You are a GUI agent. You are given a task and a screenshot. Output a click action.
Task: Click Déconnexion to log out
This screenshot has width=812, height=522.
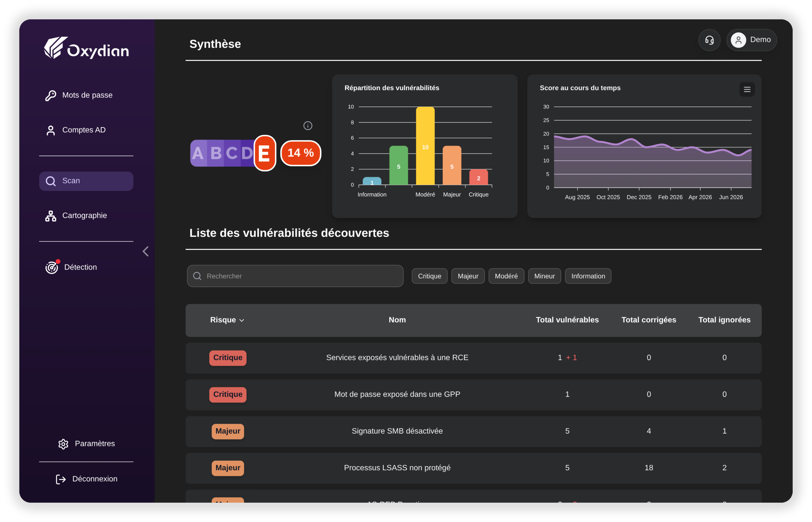[x=86, y=479]
